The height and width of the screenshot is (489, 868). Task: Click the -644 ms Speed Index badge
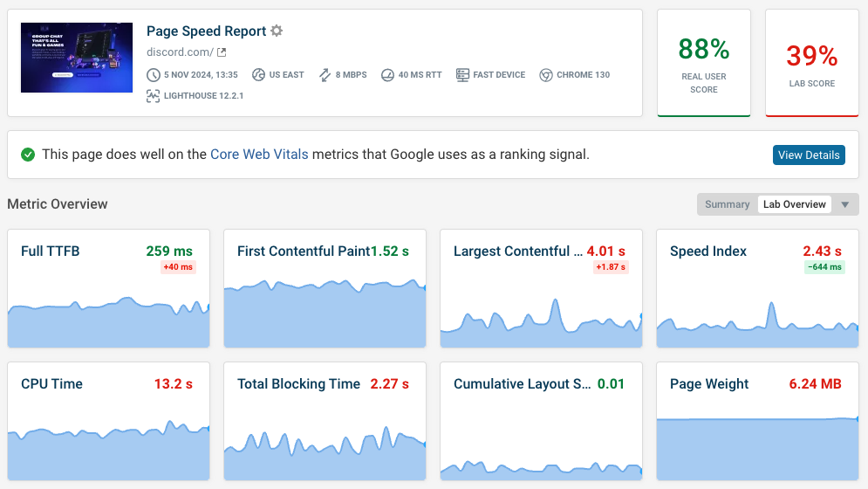(x=825, y=267)
